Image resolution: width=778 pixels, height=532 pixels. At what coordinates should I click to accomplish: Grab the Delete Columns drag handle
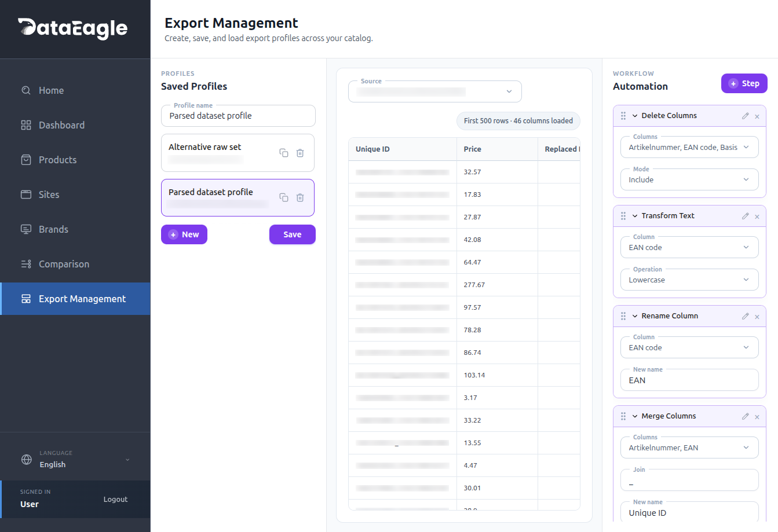pyautogui.click(x=623, y=116)
